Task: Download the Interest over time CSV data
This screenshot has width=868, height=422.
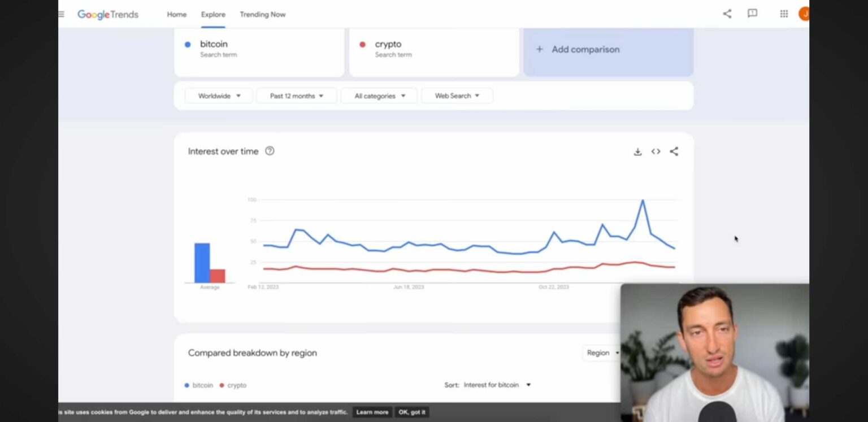Action: (637, 151)
